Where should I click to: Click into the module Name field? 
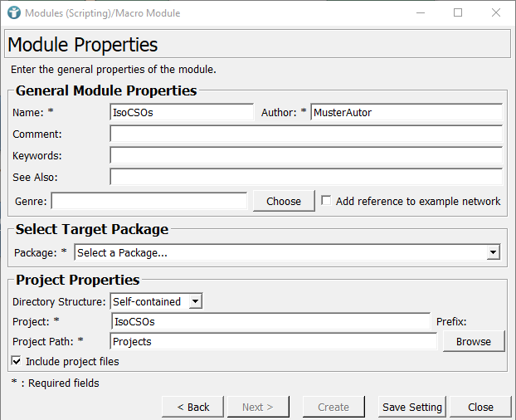[x=181, y=112]
